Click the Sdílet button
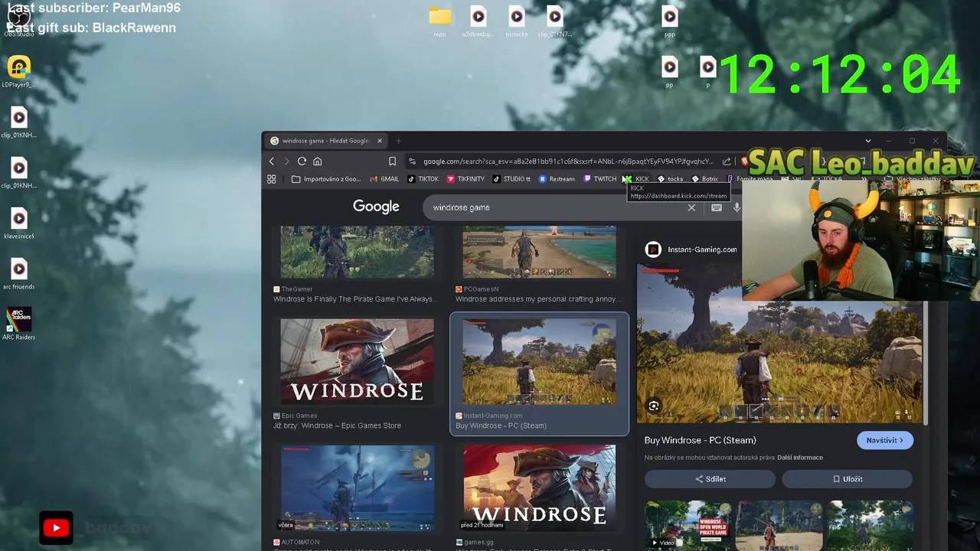Screen dimensions: 980x551 tap(710, 479)
